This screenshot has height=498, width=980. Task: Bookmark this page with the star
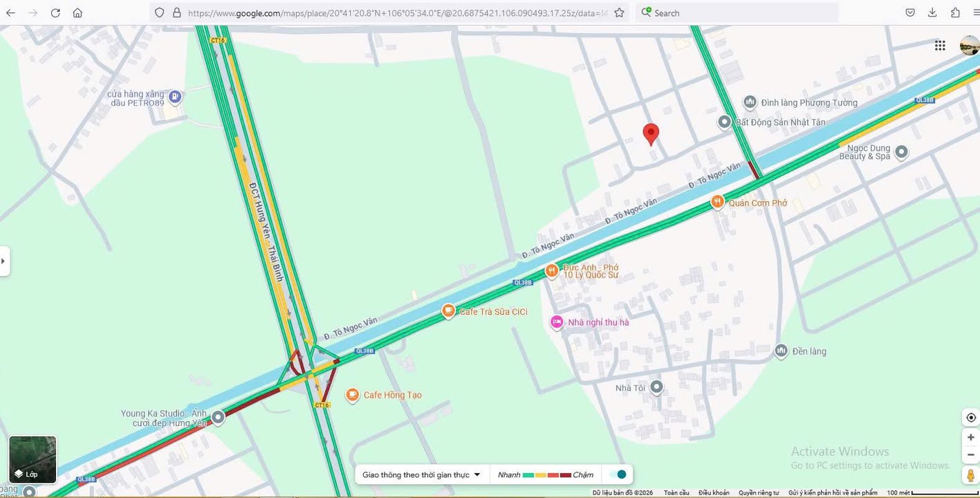(x=619, y=12)
